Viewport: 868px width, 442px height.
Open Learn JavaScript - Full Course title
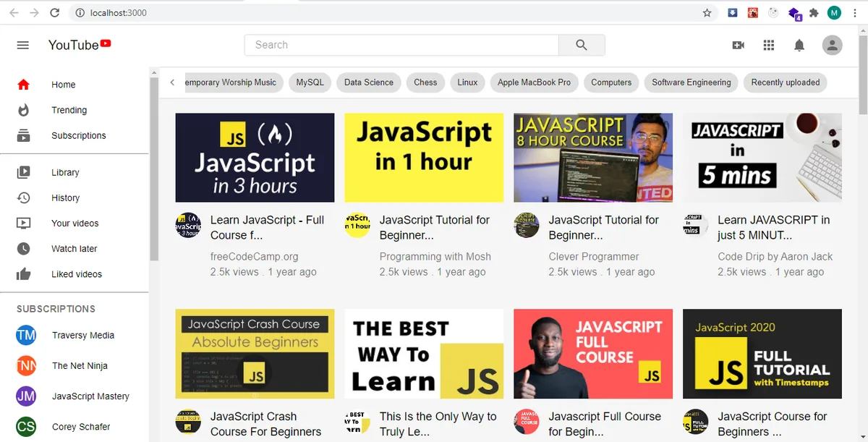(x=267, y=227)
